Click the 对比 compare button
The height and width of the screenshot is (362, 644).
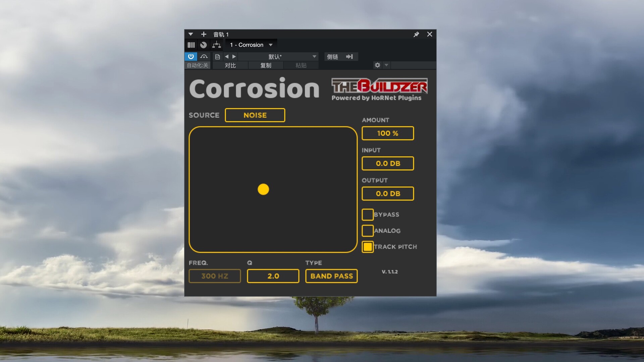(230, 65)
